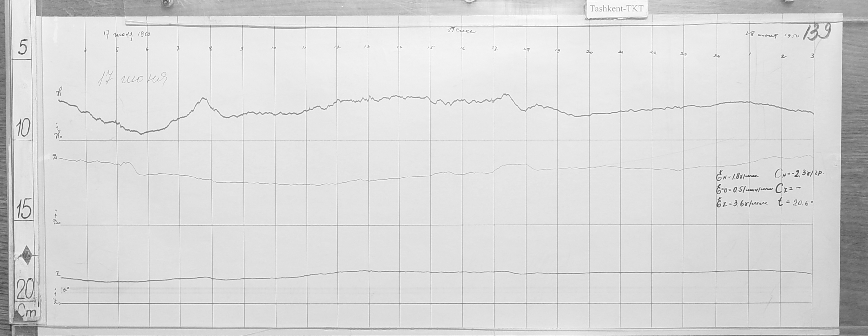Screen dimensions: 868x336
Task: Select the ruler's 10 cm mark
Action: pos(23,130)
